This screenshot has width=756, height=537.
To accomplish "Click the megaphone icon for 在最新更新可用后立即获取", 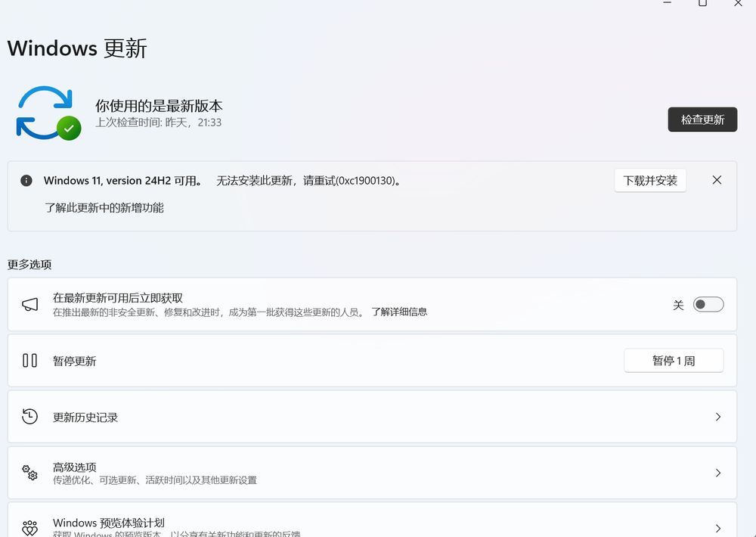I will (x=30, y=305).
